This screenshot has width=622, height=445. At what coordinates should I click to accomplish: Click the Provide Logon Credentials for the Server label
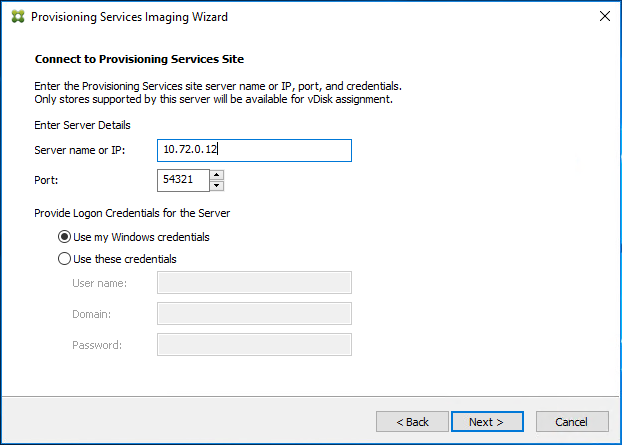click(x=132, y=213)
